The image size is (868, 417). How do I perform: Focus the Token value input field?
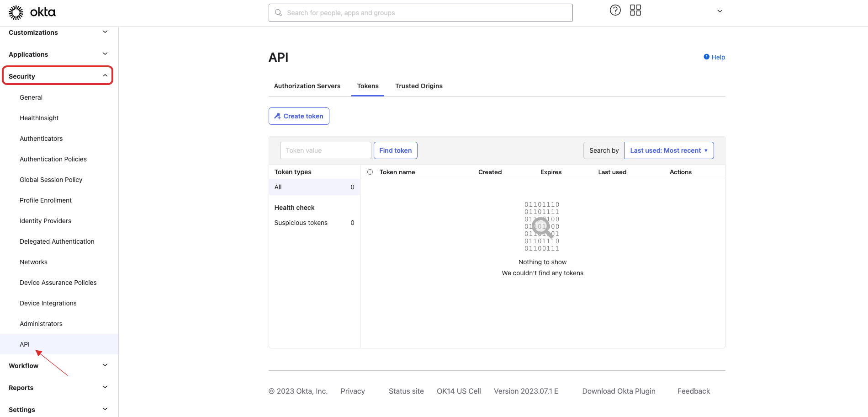(x=325, y=150)
